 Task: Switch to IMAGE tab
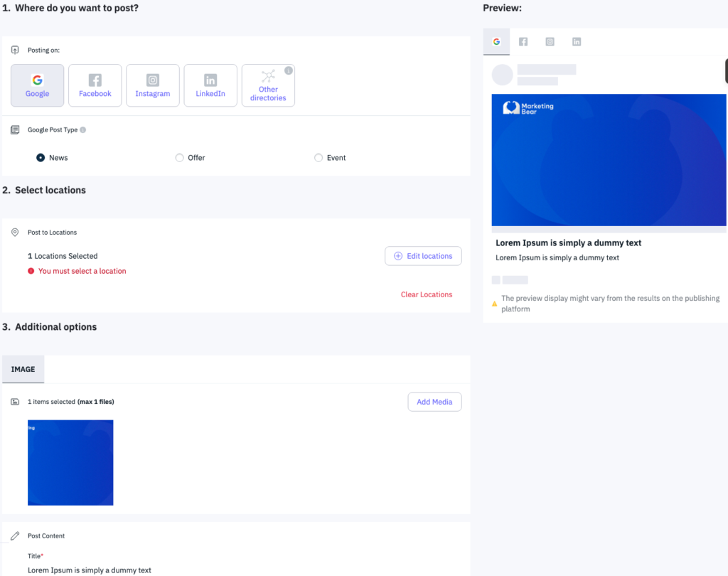coord(23,370)
